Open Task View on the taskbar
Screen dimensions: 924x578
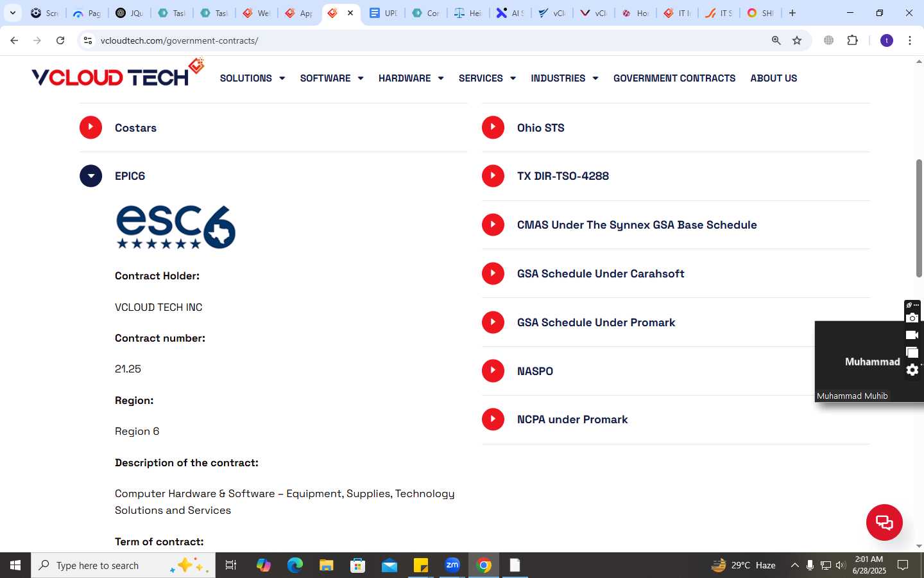(x=231, y=565)
